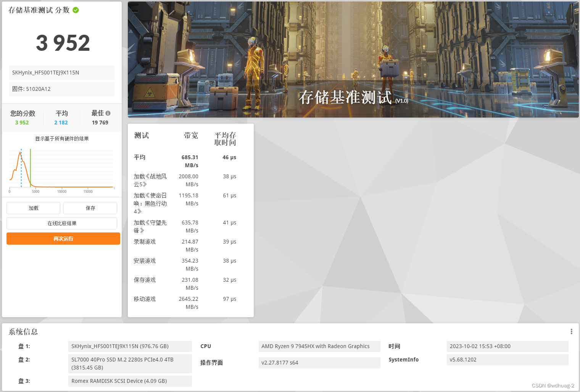The image size is (580, 392).
Task: Select 盘 1 value SKHynix_HFS001TEJ9X115N (976.76 GB)
Action: (130, 346)
